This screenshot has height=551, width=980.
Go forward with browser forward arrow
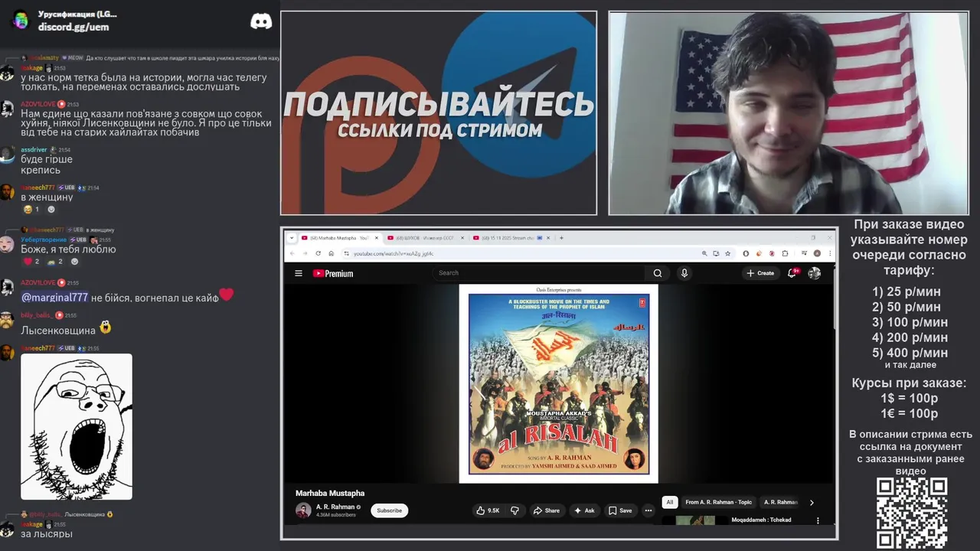[305, 253]
